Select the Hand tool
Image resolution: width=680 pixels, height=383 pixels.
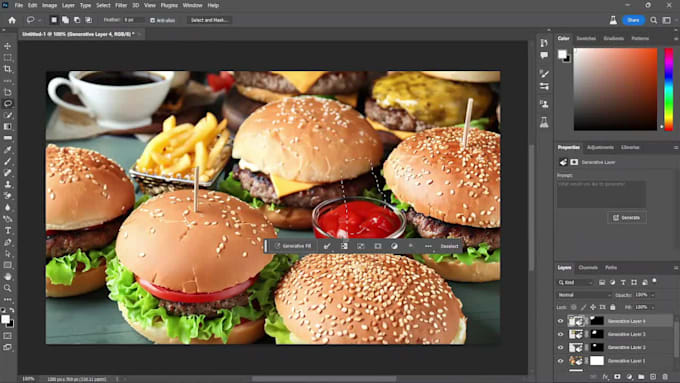pyautogui.click(x=8, y=276)
